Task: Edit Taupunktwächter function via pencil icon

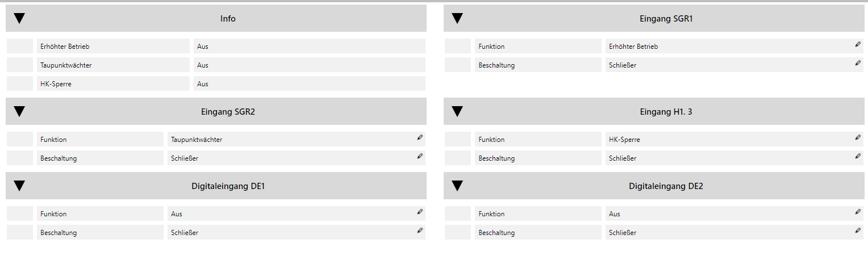Action: [x=420, y=137]
